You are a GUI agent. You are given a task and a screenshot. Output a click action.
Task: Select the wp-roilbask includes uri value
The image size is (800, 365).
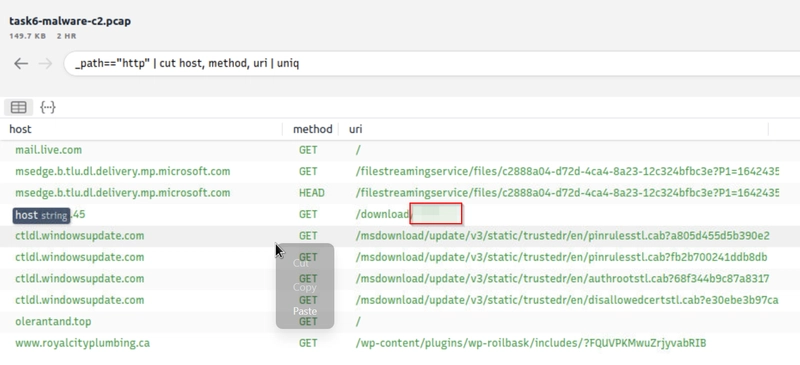531,343
